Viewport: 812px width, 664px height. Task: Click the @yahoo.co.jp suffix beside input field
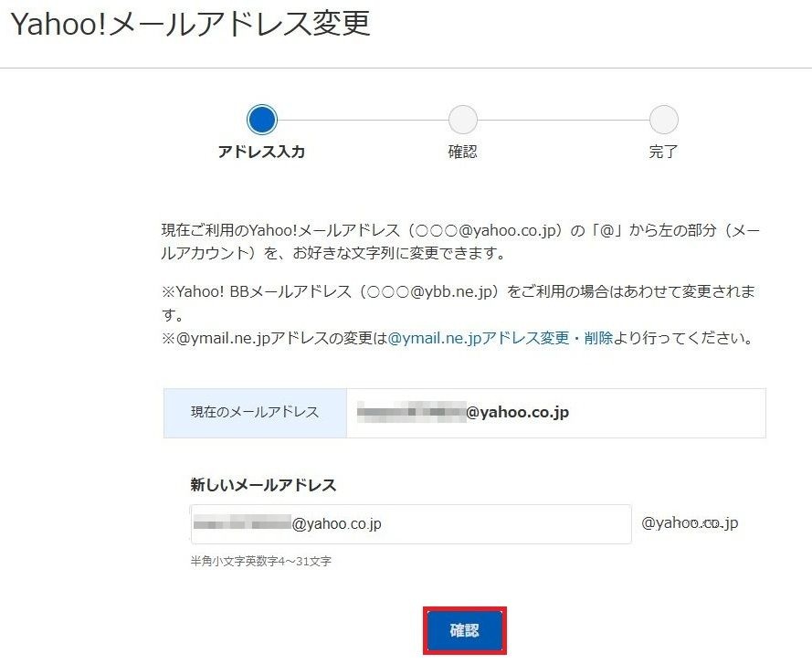tap(690, 523)
